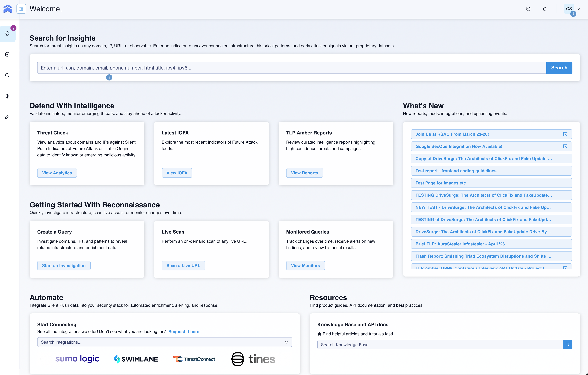Open DriveSurge FakeUpdate Drive-By item
Viewport: 588px width, 375px height.
491,232
